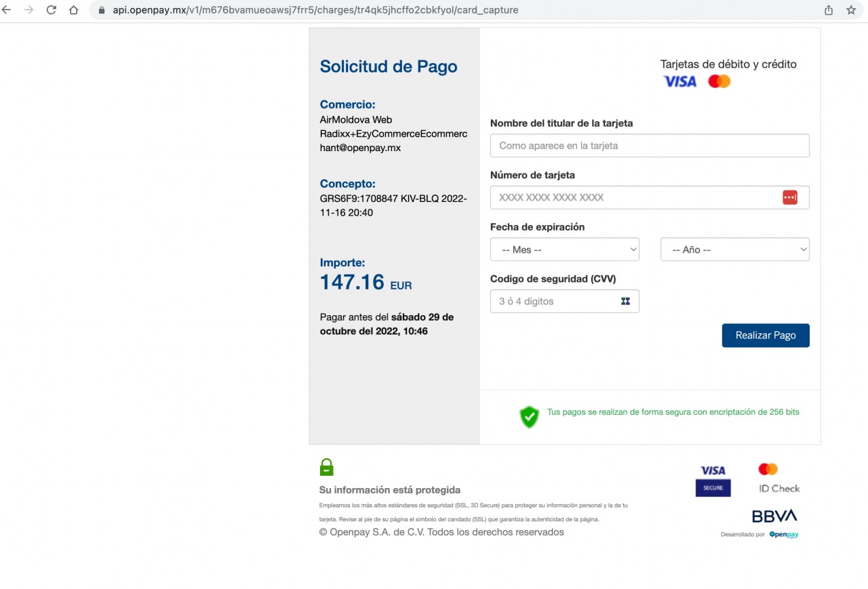Go back with the browser back arrow
The image size is (868, 589).
(x=6, y=10)
